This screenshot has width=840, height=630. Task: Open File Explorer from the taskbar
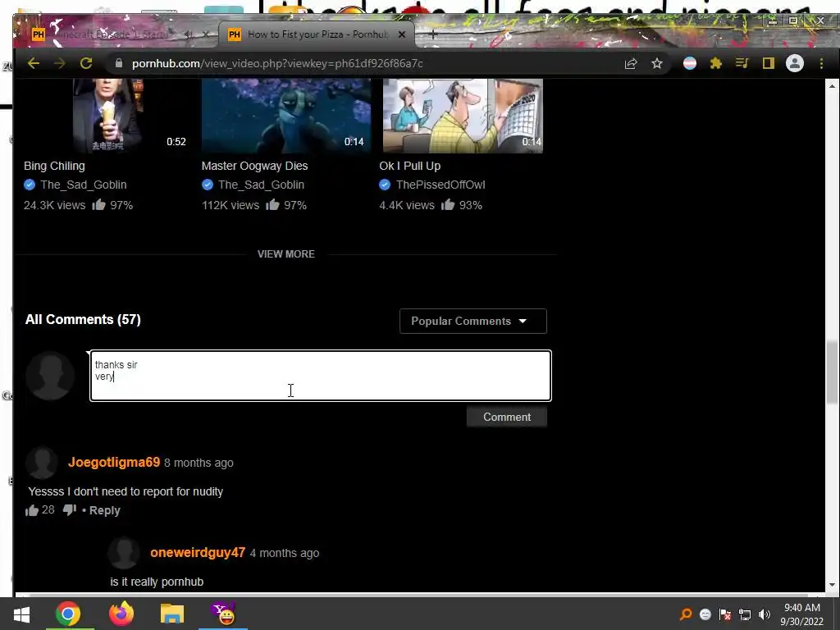point(172,614)
